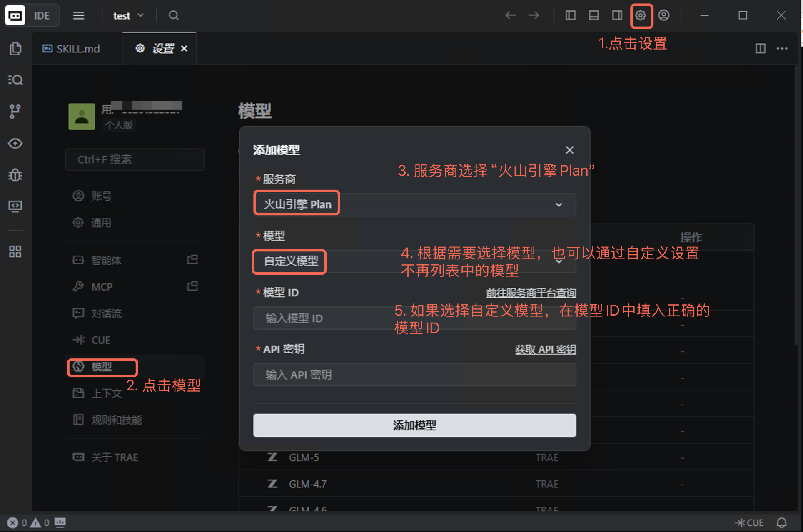Toggle the left sidebar layout icon
Viewport: 803px width, 532px height.
[x=570, y=15]
